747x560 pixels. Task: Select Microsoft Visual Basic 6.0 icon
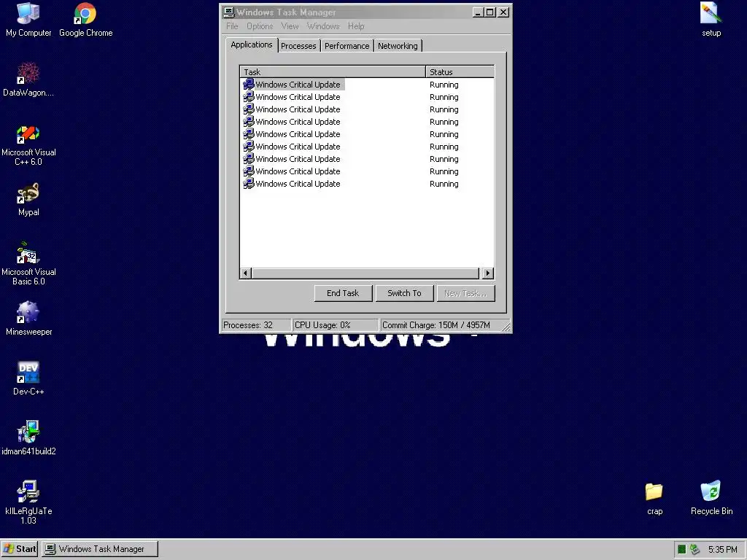[28, 265]
